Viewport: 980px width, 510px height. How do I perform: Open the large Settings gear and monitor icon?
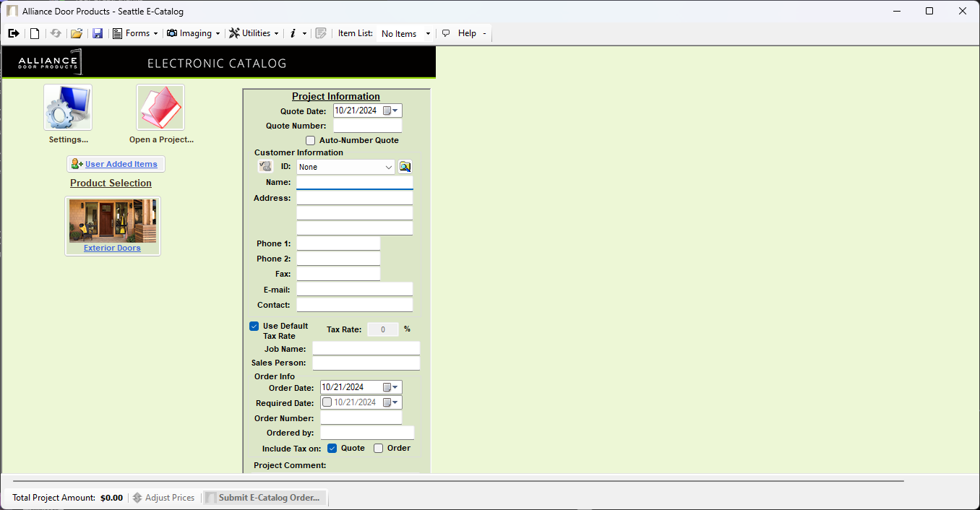tap(68, 108)
